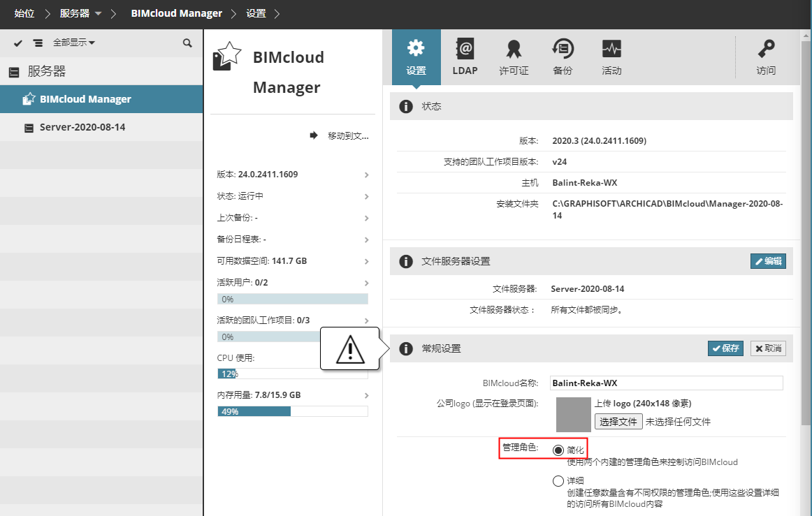Click the 移动到文... move action
Image resolution: width=812 pixels, height=516 pixels.
[340, 135]
